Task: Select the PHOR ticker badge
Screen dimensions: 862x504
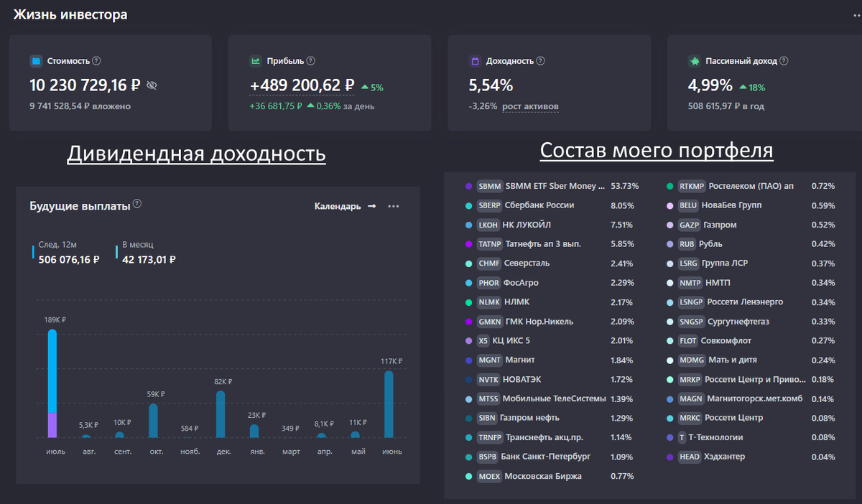Action: 488,283
